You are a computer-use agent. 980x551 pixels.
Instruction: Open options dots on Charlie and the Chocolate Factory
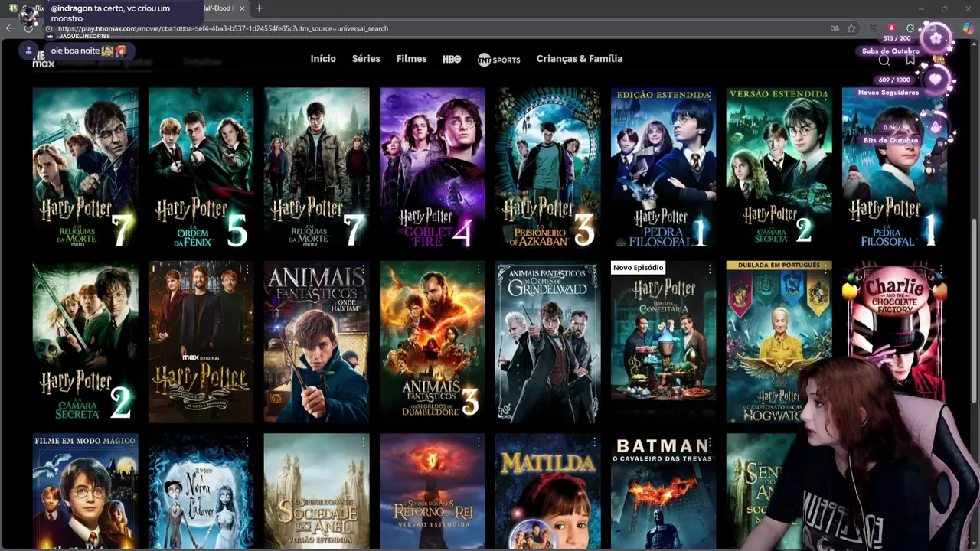click(941, 269)
